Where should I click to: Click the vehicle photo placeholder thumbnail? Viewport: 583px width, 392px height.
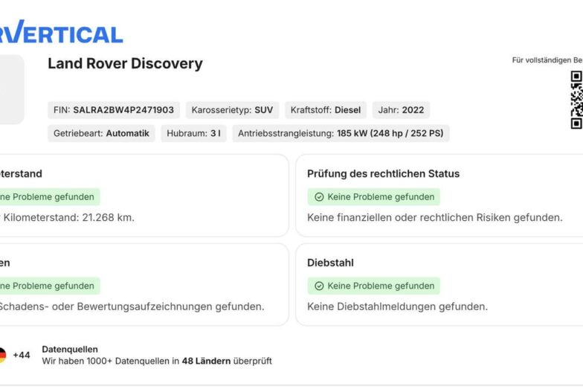click(12, 89)
